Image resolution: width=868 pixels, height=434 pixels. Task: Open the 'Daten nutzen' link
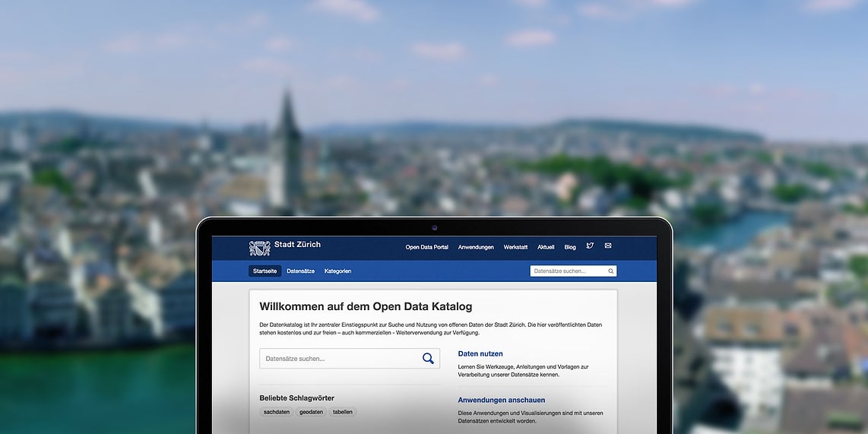pos(480,353)
